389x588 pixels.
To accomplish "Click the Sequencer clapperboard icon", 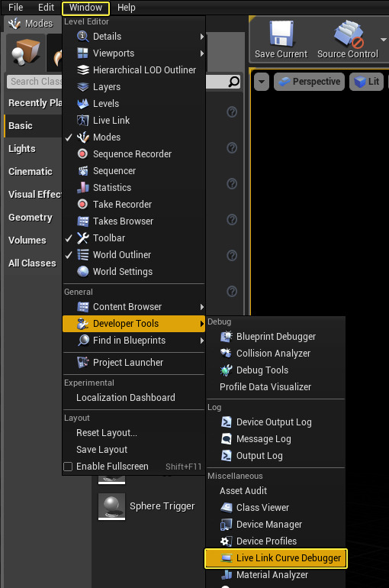I will (82, 171).
